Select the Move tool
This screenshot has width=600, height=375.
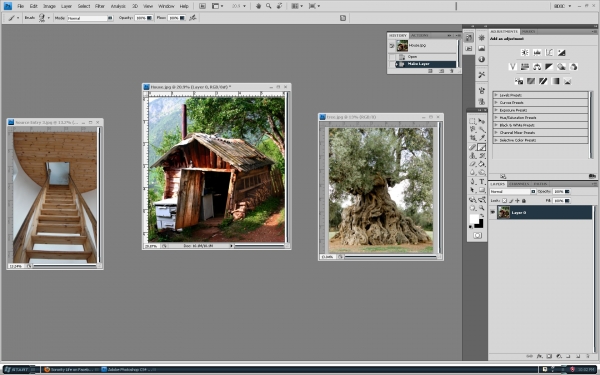coord(482,121)
